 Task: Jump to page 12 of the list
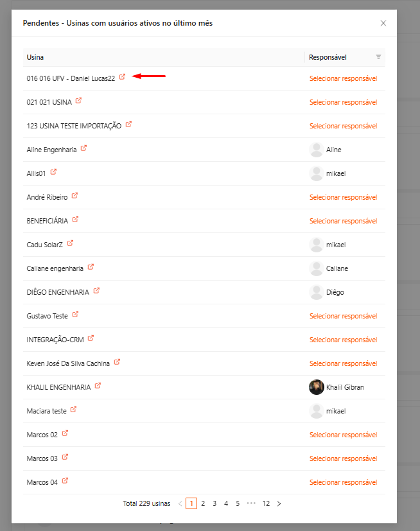(266, 503)
